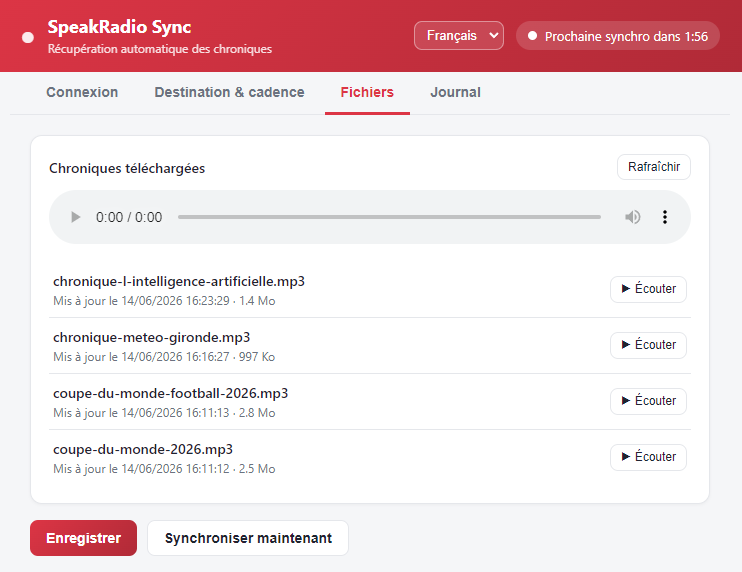Click the 16:16:27 · 997 Ko update line
The height and width of the screenshot is (572, 742).
point(164,357)
